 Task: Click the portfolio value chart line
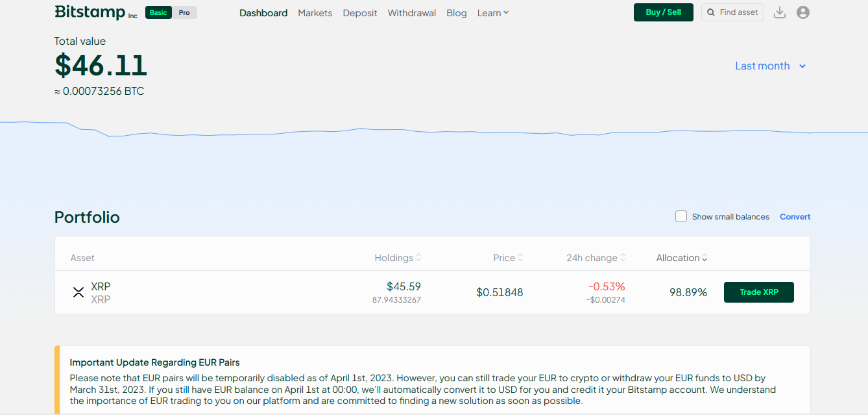click(x=434, y=131)
